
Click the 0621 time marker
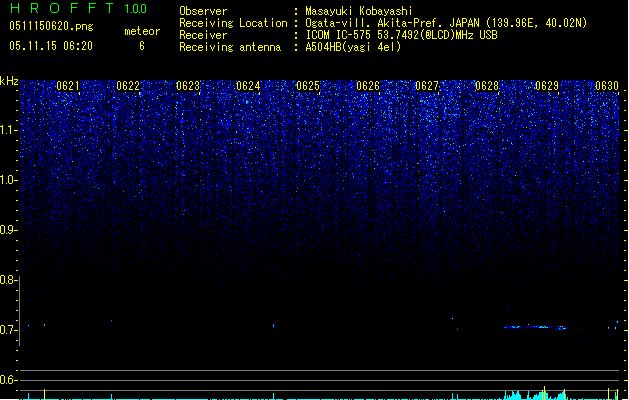click(68, 86)
